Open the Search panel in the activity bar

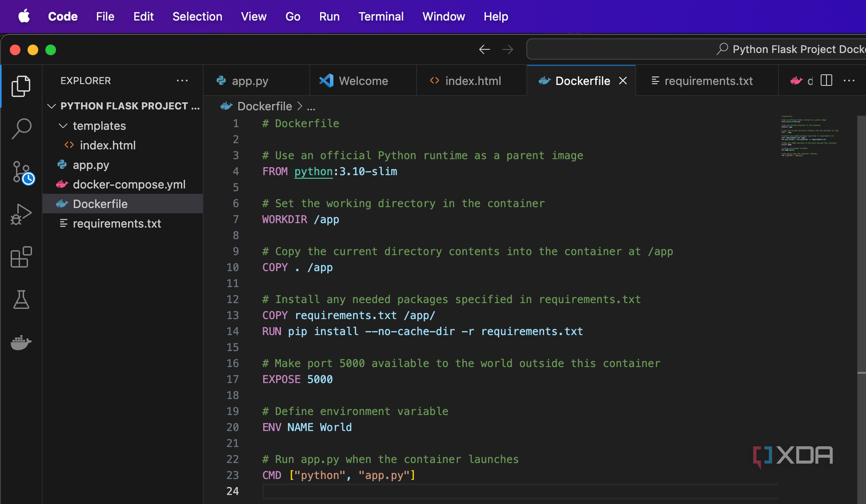(x=22, y=128)
